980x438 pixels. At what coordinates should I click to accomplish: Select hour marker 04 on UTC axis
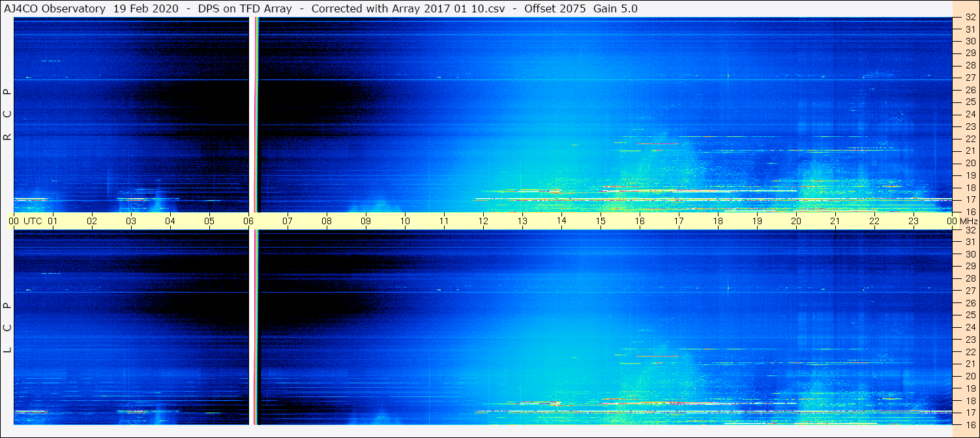(x=170, y=221)
